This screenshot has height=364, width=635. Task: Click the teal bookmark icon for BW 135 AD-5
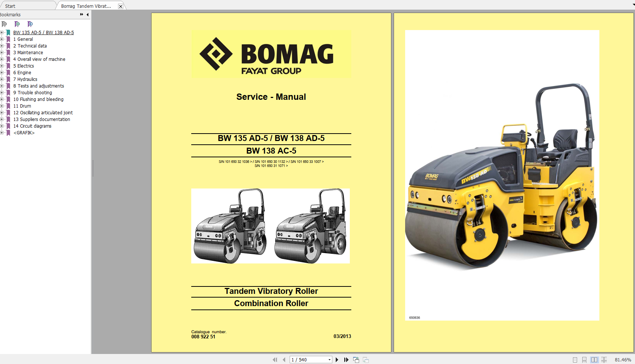8,33
